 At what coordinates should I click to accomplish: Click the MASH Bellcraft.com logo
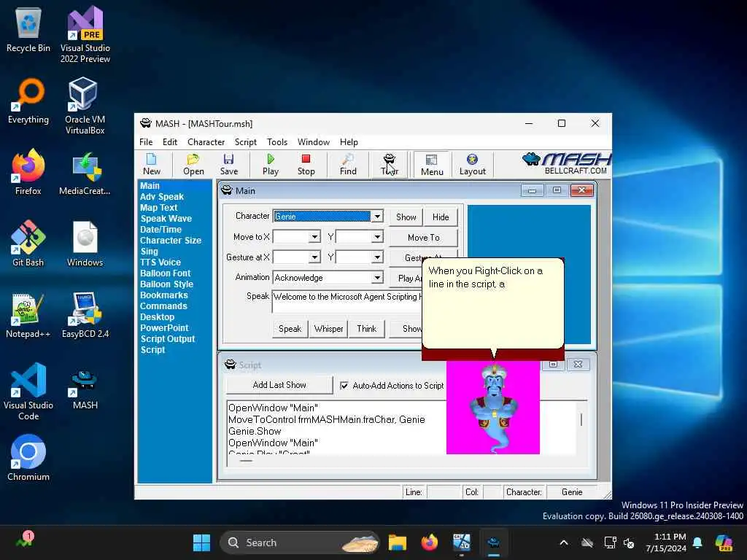click(566, 163)
